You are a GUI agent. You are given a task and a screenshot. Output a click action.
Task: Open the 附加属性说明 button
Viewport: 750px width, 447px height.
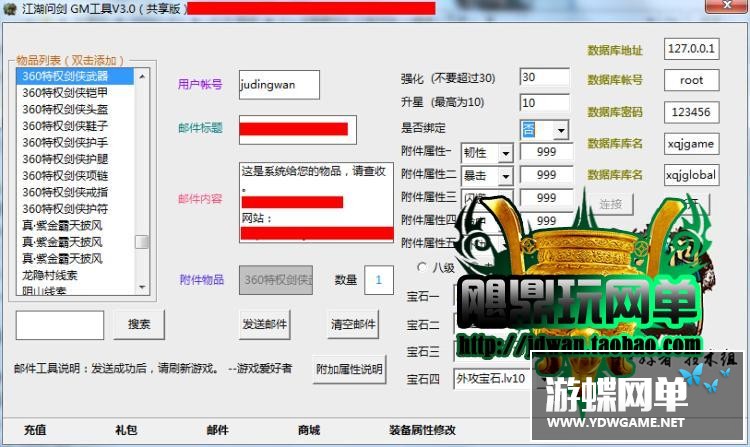click(349, 369)
